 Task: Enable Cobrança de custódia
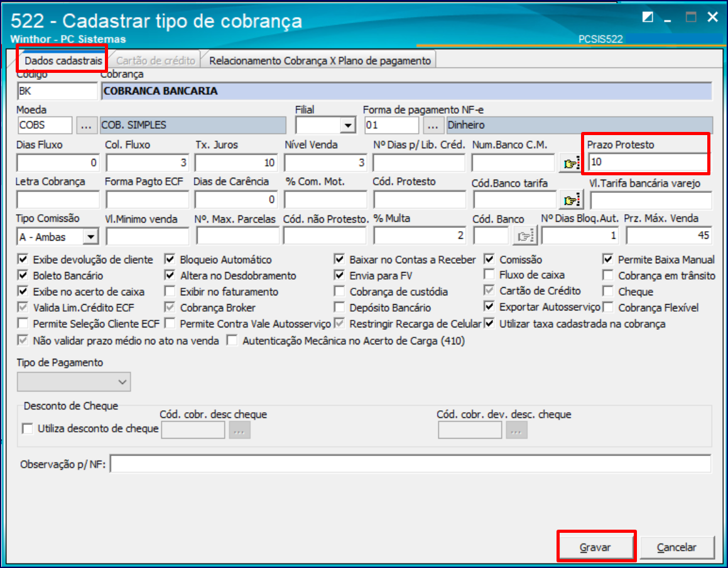tap(339, 291)
